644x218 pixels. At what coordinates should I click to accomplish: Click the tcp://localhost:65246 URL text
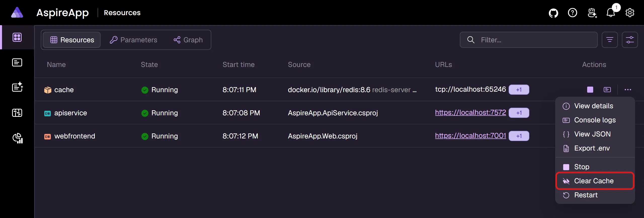[470, 89]
